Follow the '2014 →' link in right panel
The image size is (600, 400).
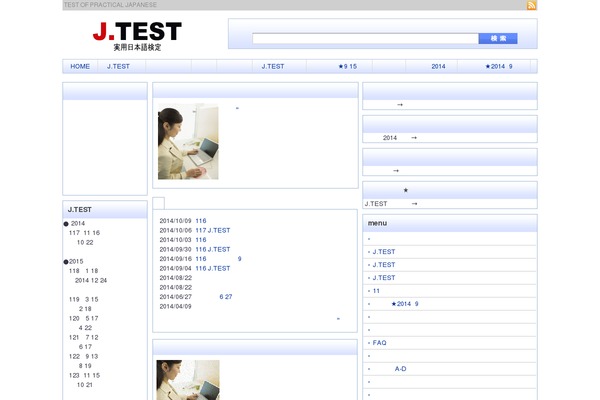(400, 138)
